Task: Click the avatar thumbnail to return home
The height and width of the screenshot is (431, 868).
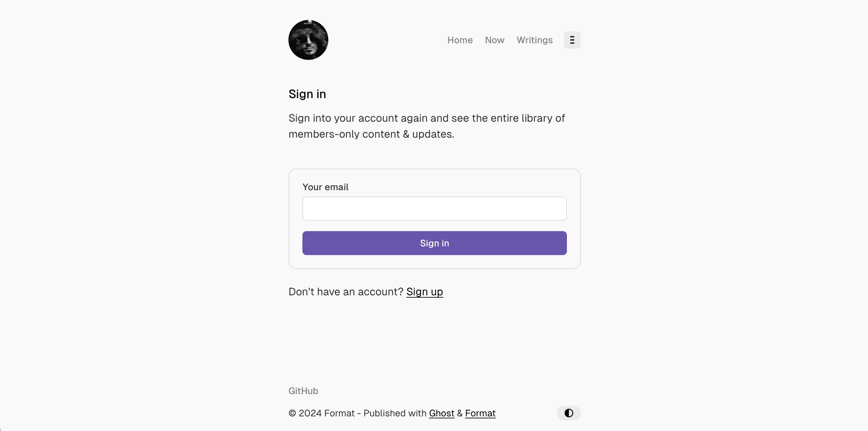Action: point(308,40)
